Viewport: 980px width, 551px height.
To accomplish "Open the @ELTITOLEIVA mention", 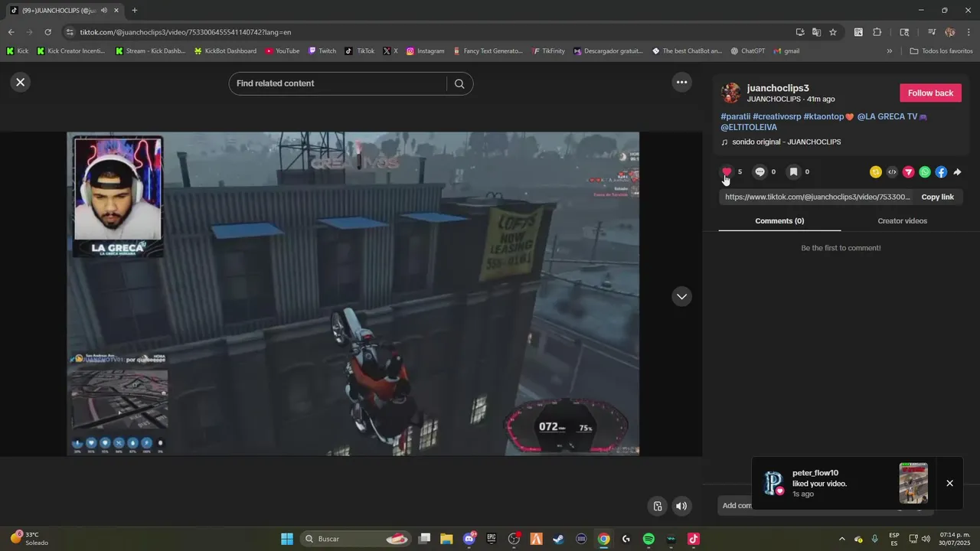I will tap(749, 127).
